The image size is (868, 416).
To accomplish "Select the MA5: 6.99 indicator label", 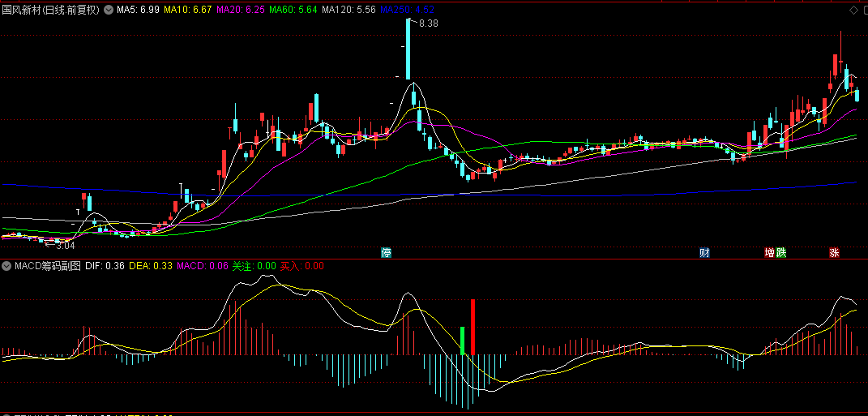I will point(139,10).
